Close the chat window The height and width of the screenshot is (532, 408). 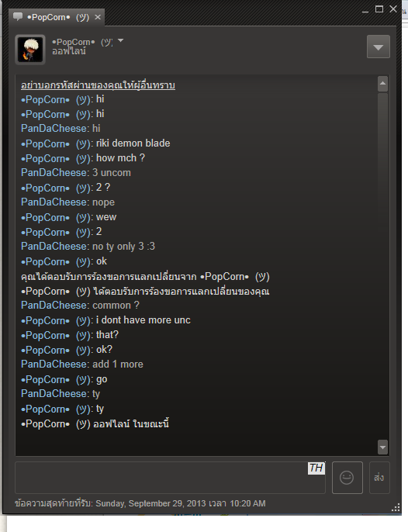(x=393, y=9)
